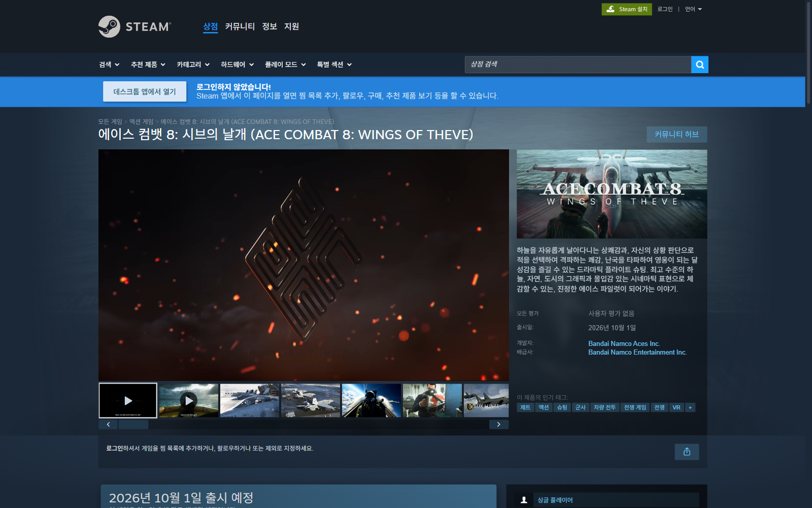This screenshot has width=812, height=508.
Task: Expand the 하드웨어 menu
Action: [238, 65]
